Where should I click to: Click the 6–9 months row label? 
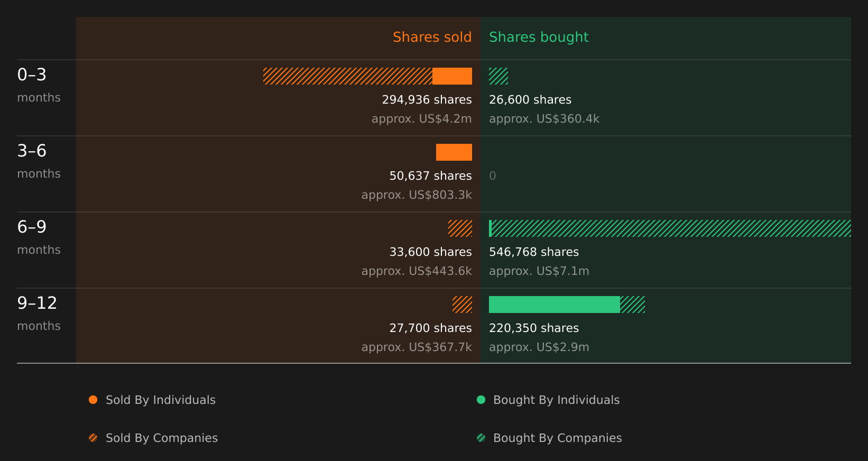coord(39,237)
